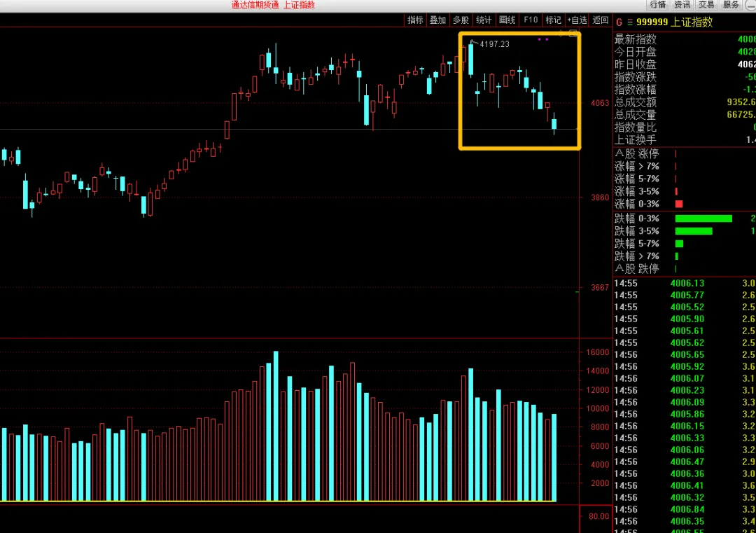Select the tick row priced 4005.92
The width and height of the screenshot is (756, 533).
[x=685, y=366]
